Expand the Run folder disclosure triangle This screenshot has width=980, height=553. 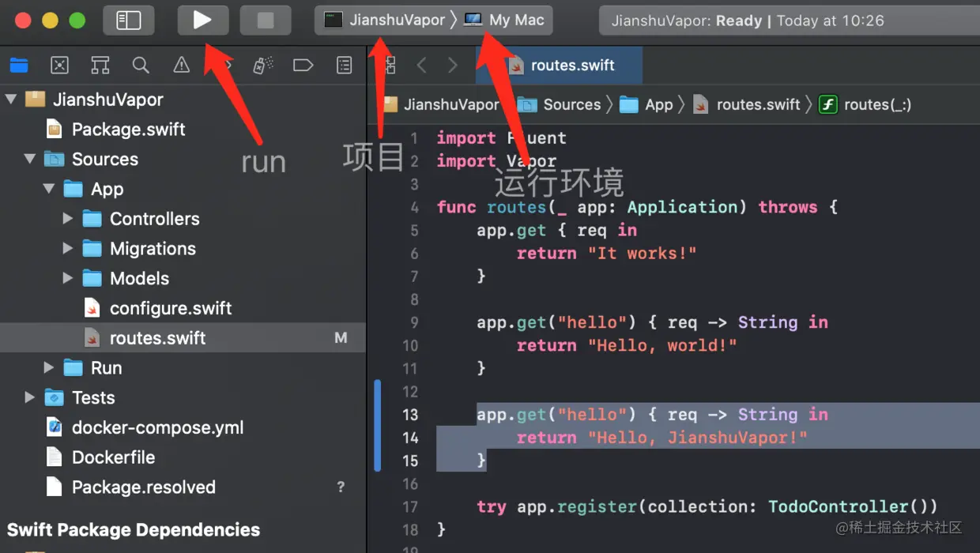49,367
